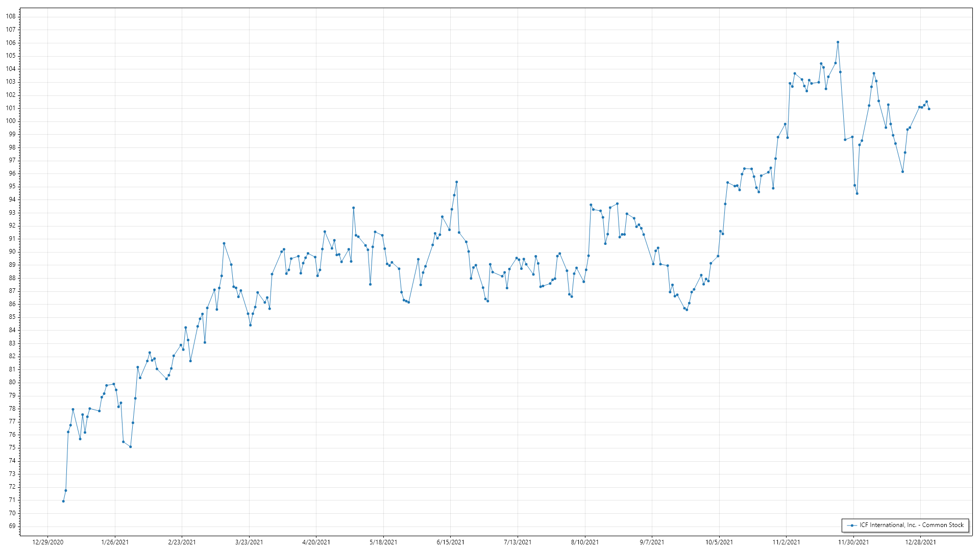Screen dimensions: 980x551
Task: Click the highest data point near 106
Action: tap(838, 42)
